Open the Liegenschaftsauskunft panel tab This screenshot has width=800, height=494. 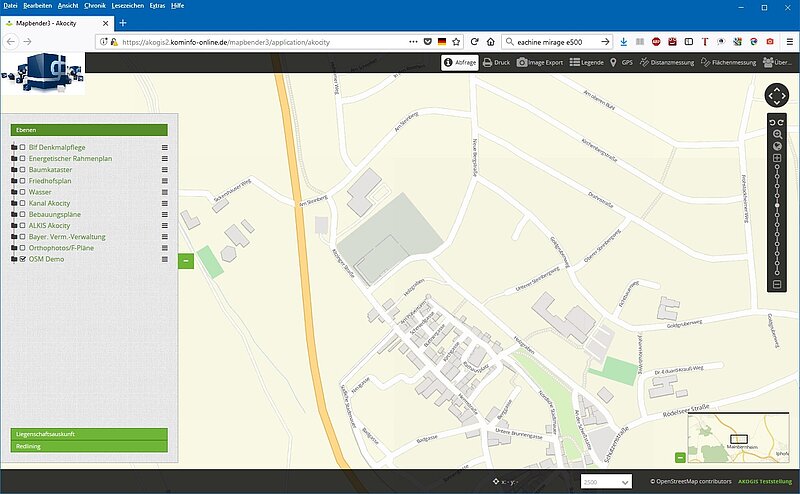[89, 434]
